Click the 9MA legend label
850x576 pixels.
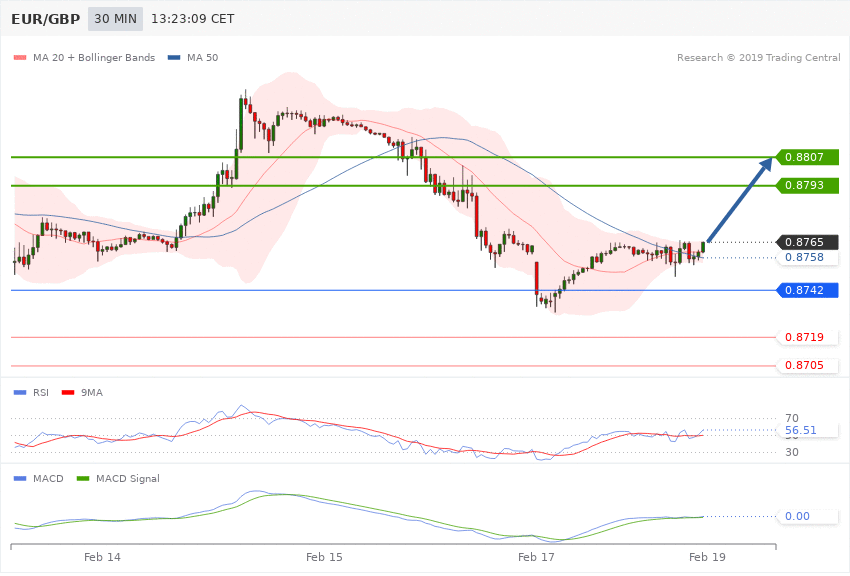tap(92, 392)
